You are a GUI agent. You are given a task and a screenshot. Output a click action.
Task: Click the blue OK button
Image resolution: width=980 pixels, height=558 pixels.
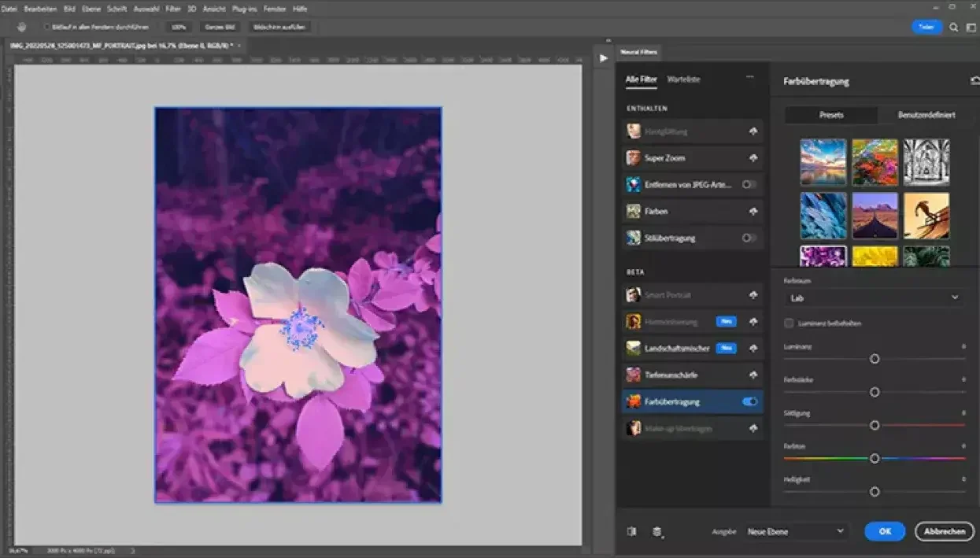(x=884, y=532)
